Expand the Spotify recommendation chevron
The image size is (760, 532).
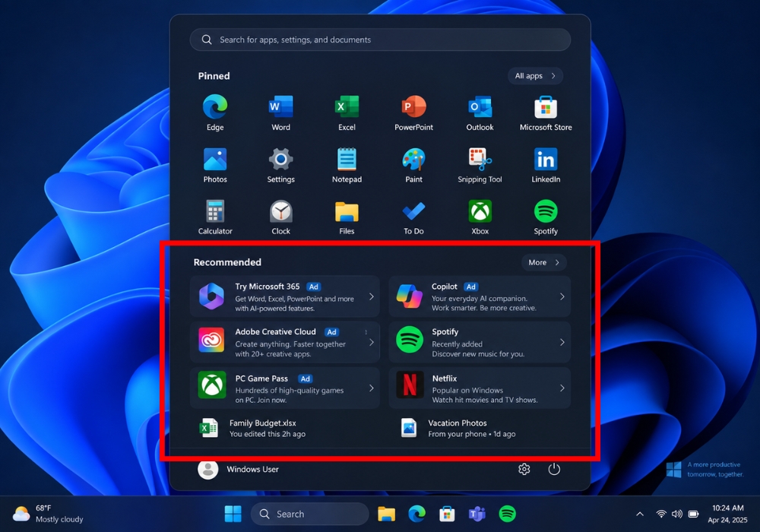coord(562,342)
